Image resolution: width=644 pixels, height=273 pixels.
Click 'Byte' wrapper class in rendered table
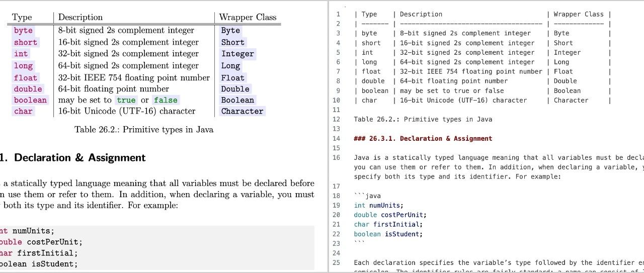click(x=230, y=31)
